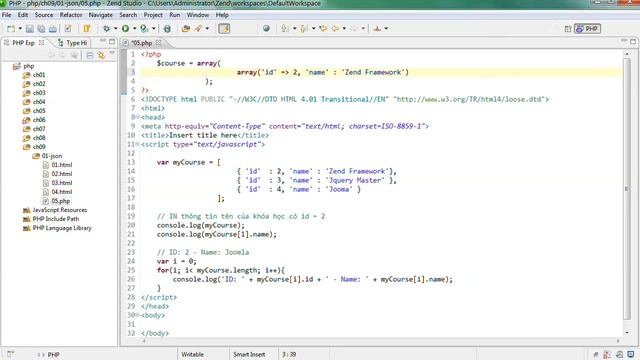Collapse the body fold marker on line 30
The image size is (640, 360).
pos(137,315)
